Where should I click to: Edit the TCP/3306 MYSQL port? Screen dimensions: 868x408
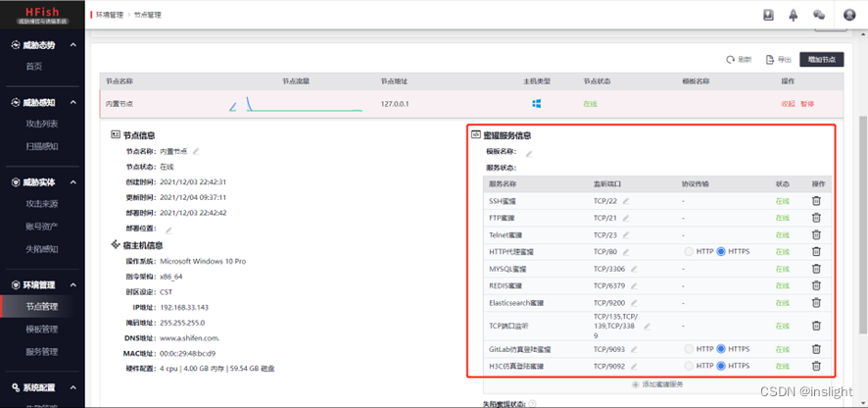tap(634, 269)
